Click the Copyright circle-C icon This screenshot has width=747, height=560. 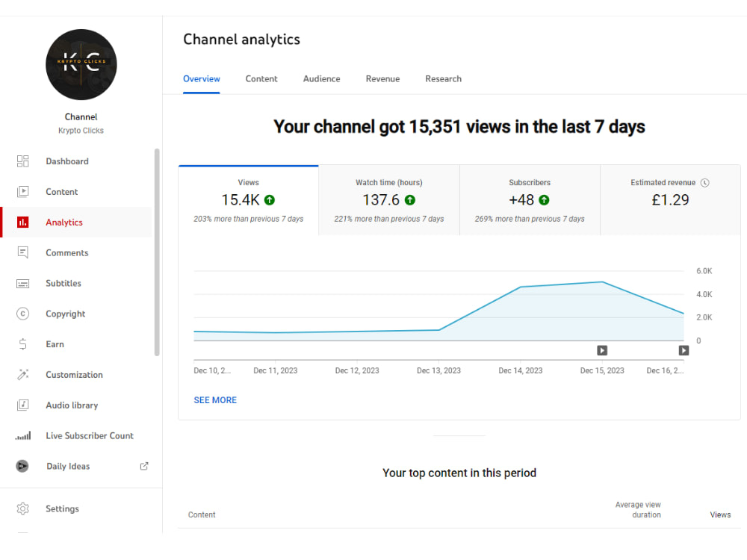23,314
